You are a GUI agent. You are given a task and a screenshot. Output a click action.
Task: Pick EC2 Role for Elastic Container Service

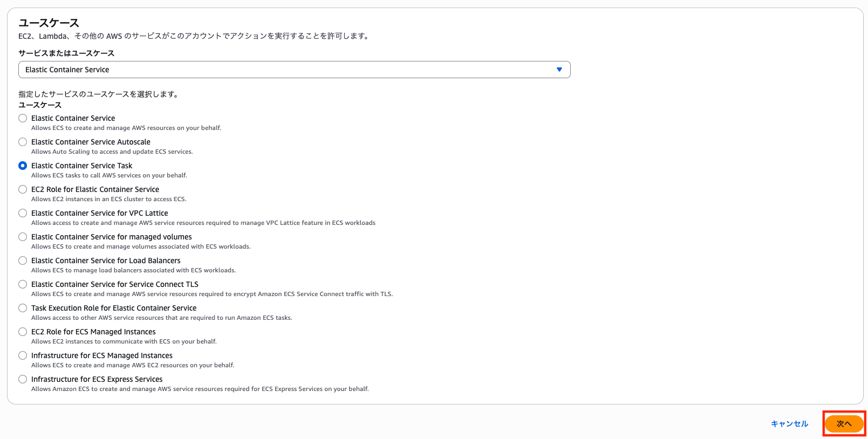click(x=23, y=189)
